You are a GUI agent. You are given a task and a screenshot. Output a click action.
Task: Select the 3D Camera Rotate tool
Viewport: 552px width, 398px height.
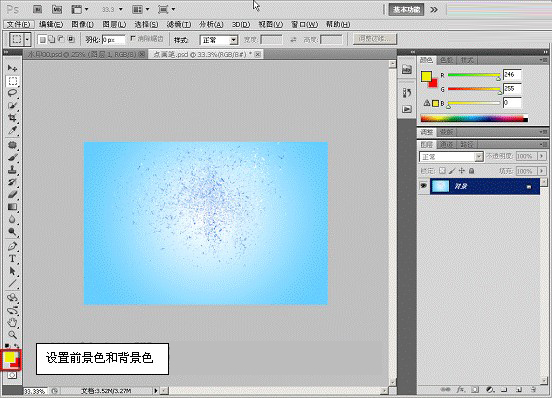click(x=12, y=310)
